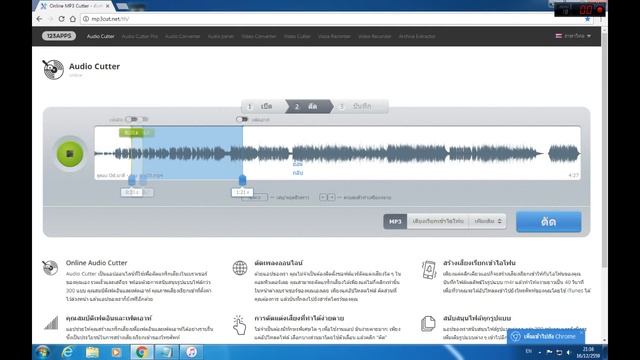Screen dimensions: 640x360
Task: Go to step 1 Open tab
Action: point(263,107)
